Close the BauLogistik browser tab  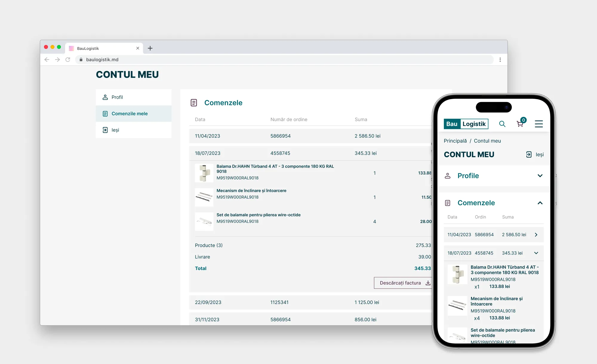(138, 48)
